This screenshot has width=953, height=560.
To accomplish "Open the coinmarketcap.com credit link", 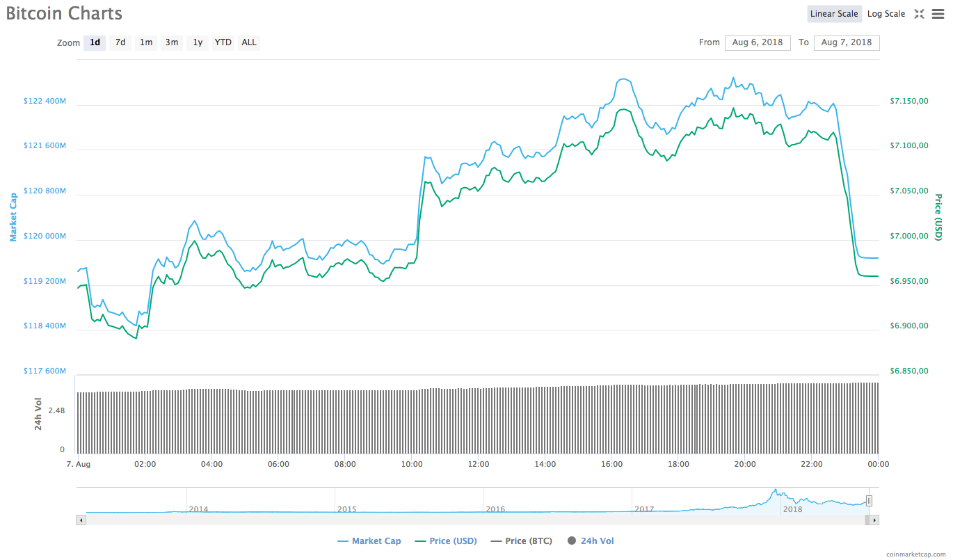I will (x=916, y=554).
